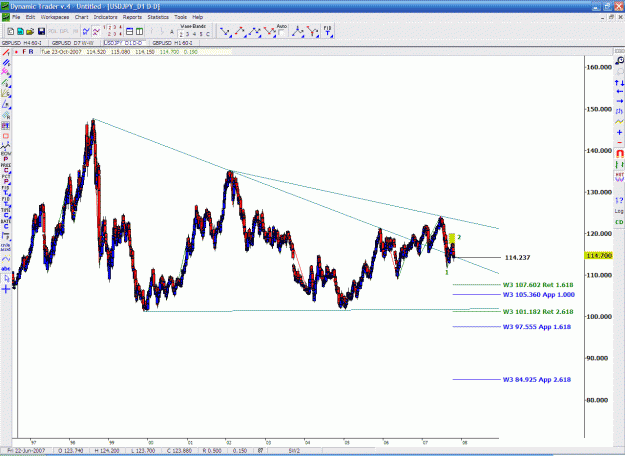Click the blue fork projection tool
Screen dimensions: 625x456
297,31
